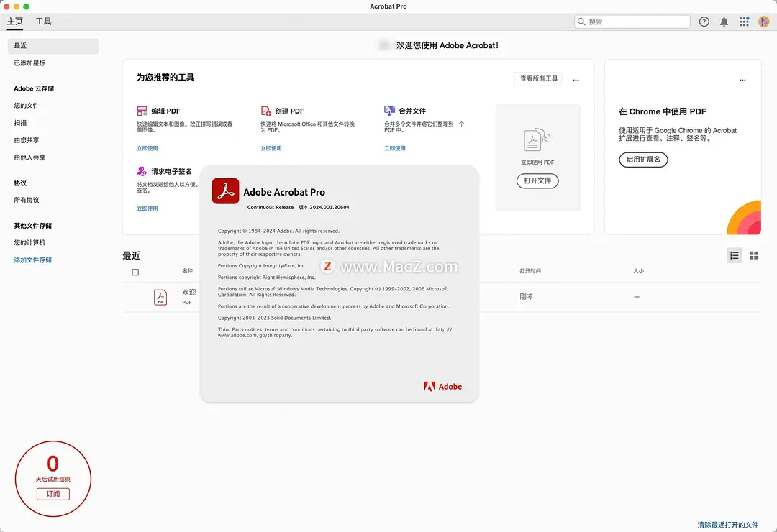Image resolution: width=777 pixels, height=532 pixels.
Task: Click the Edit PDF (编辑 PDF) icon
Action: coord(142,111)
